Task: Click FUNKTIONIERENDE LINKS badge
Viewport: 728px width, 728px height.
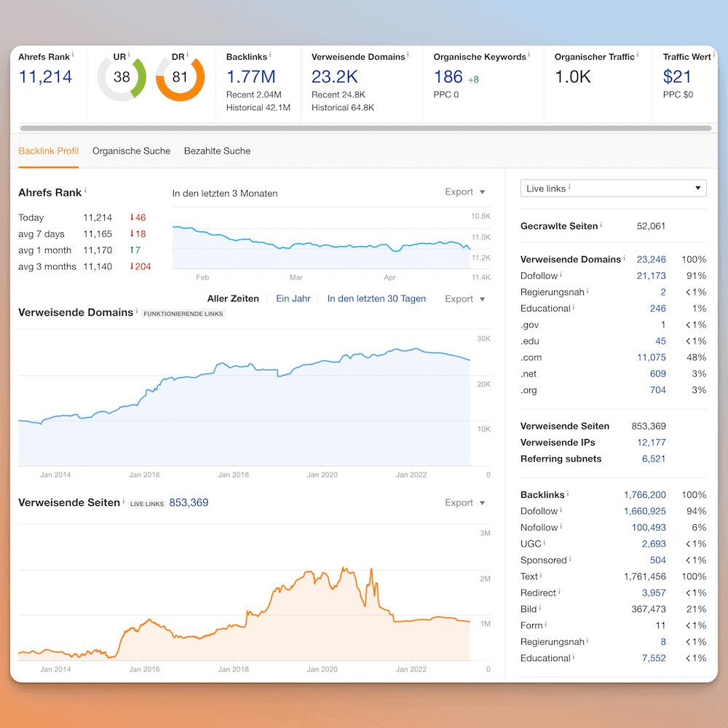Action: coord(183,314)
